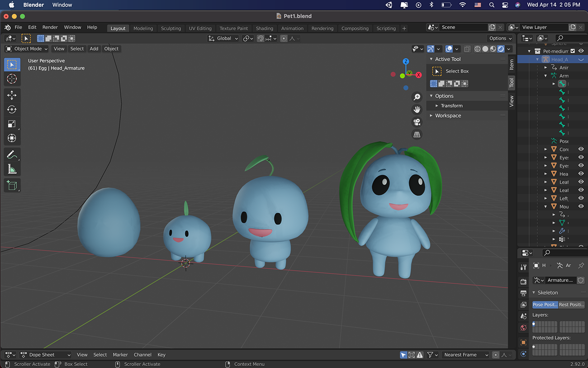Viewport: 588px width, 368px height.
Task: Switch to the Sculpting workspace tab
Action: point(171,28)
